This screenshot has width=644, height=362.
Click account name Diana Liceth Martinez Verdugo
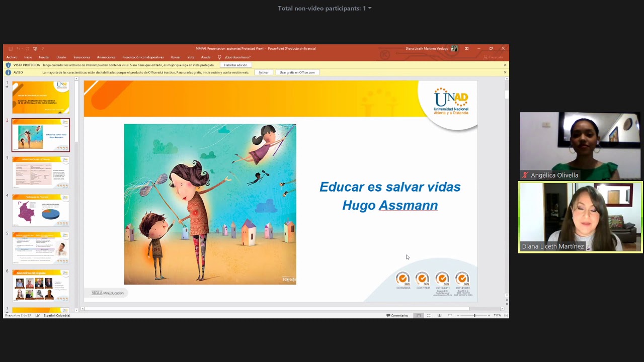[427, 49]
